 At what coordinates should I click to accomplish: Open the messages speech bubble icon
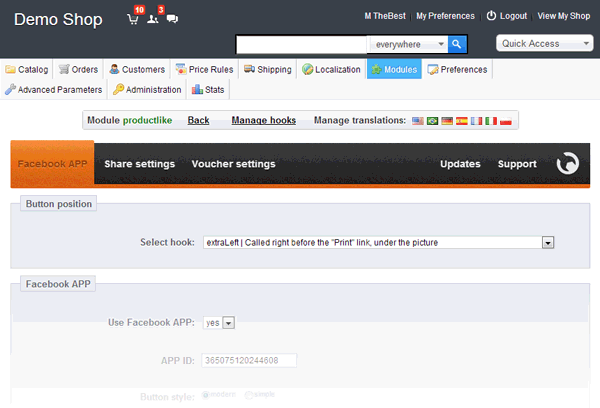172,19
